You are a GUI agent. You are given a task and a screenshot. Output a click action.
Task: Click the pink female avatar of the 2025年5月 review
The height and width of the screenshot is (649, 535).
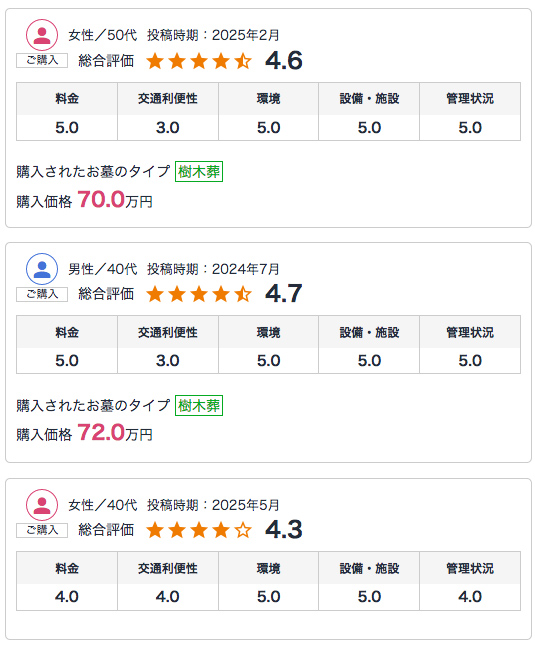(42, 505)
